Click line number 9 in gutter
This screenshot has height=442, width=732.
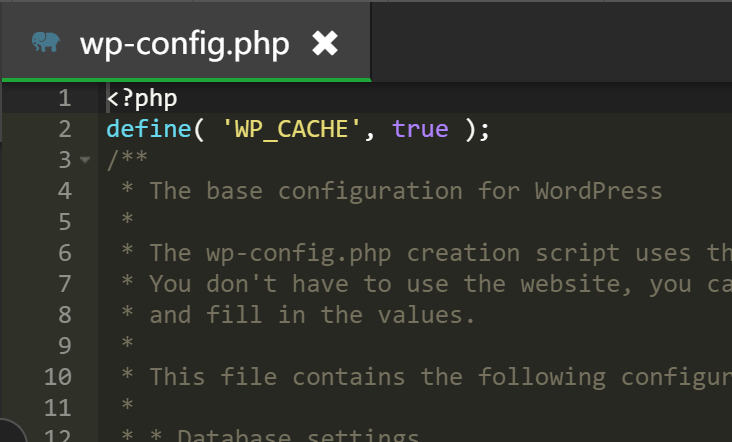tap(65, 346)
